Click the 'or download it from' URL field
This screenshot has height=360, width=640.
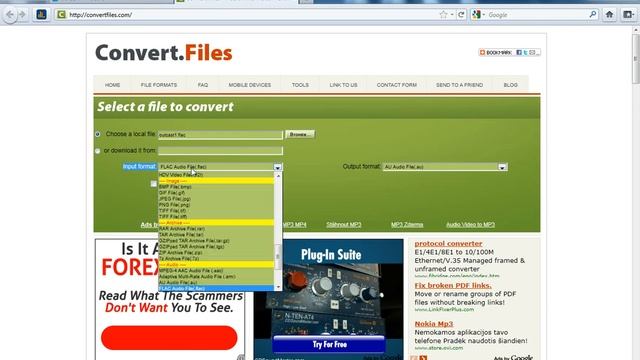(x=220, y=151)
